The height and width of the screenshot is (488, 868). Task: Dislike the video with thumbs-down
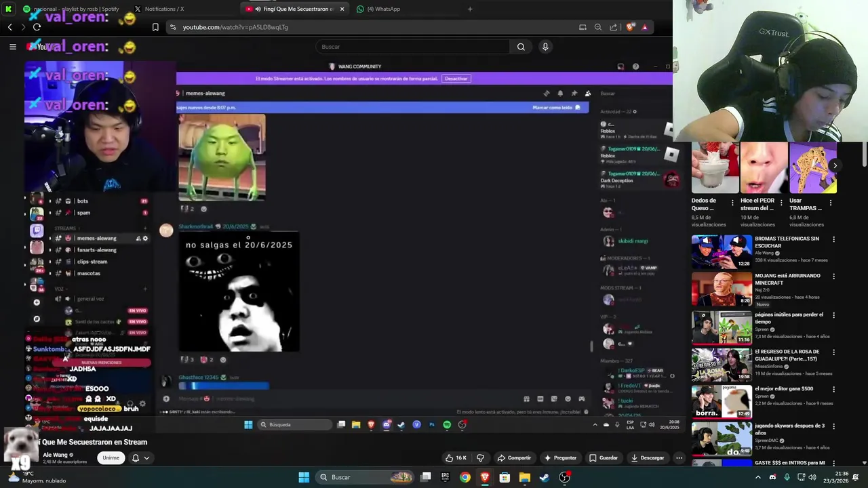(x=480, y=458)
